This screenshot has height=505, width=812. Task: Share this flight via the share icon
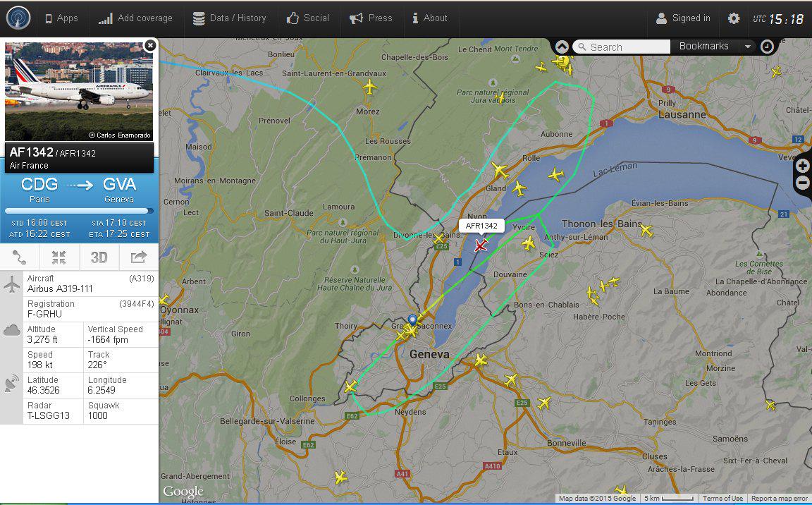tap(139, 257)
